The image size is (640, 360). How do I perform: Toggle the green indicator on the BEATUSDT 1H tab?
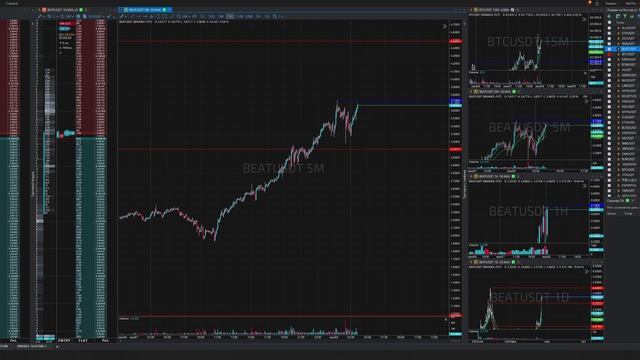513,176
